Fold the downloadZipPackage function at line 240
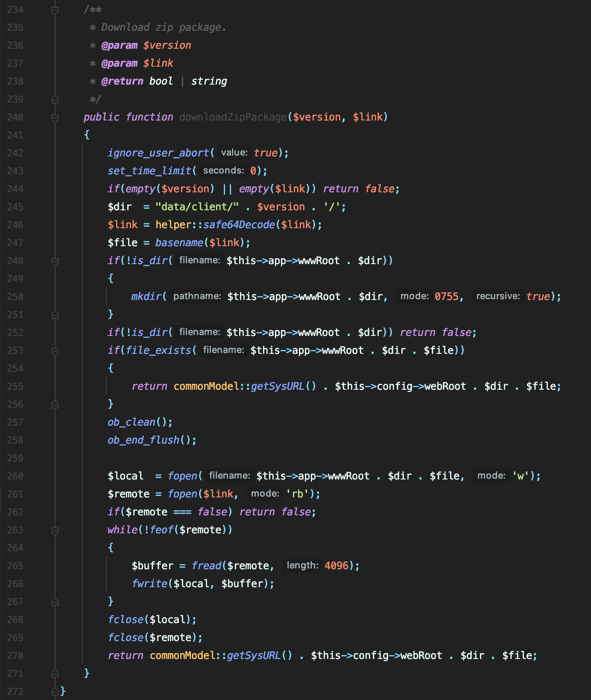The width and height of the screenshot is (591, 700). point(55,118)
